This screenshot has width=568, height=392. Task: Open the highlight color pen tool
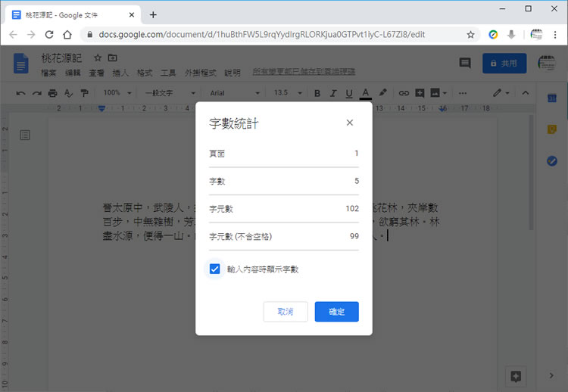382,93
